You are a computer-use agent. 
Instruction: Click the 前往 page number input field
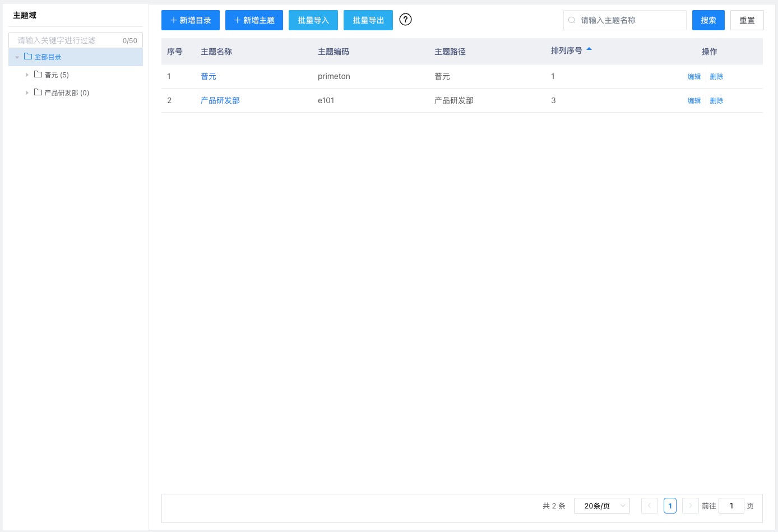(x=731, y=505)
